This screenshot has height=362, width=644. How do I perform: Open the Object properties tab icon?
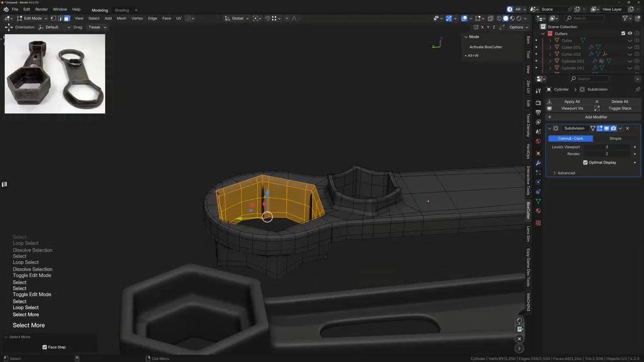538,153
